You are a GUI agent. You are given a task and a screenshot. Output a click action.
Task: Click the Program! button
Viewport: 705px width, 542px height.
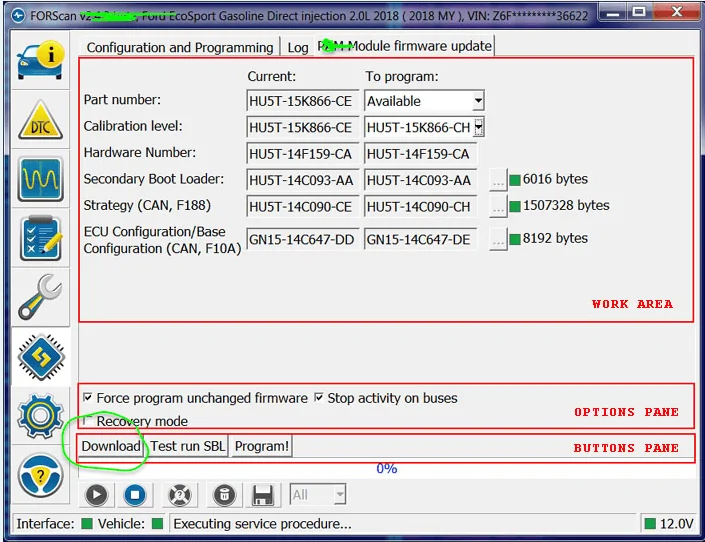click(262, 446)
